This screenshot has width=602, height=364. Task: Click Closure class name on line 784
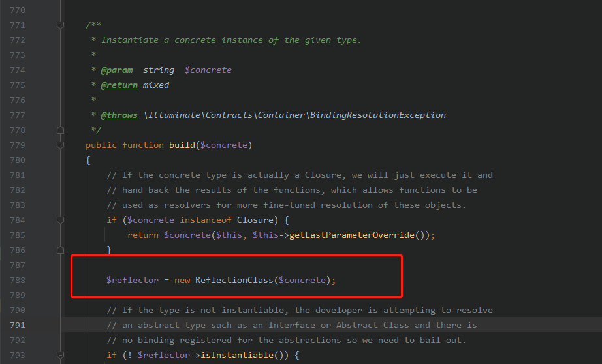tap(255, 220)
